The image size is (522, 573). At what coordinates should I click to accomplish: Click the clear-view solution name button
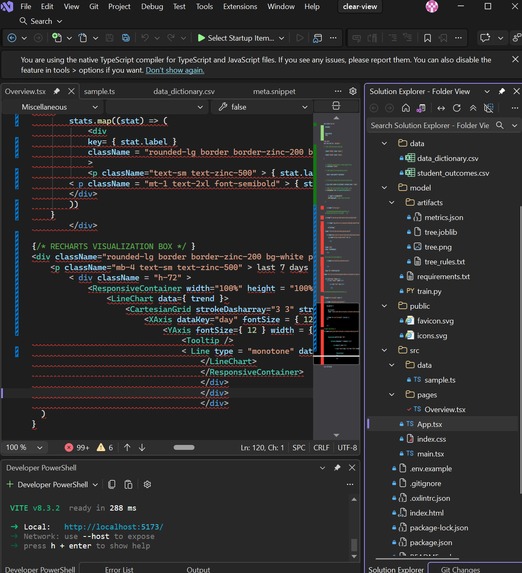coord(360,7)
